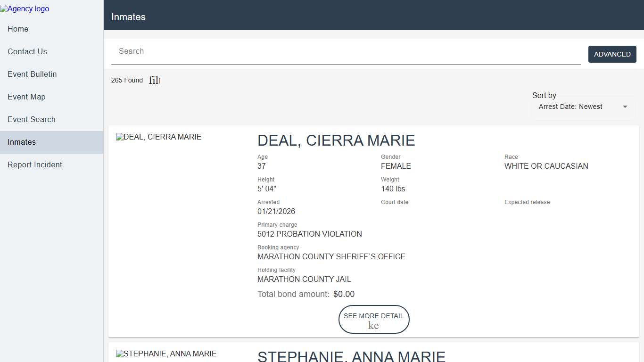
Task: Select Event Search in the sidebar
Action: pyautogui.click(x=32, y=119)
